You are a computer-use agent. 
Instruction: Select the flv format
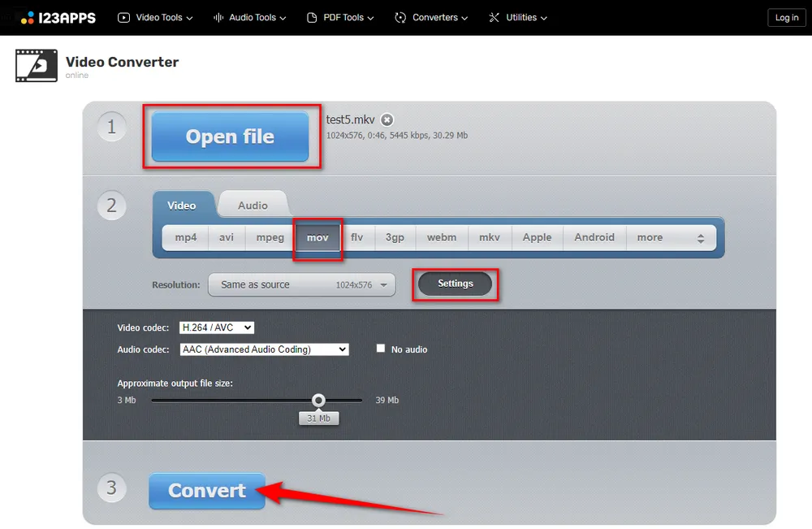[356, 237]
